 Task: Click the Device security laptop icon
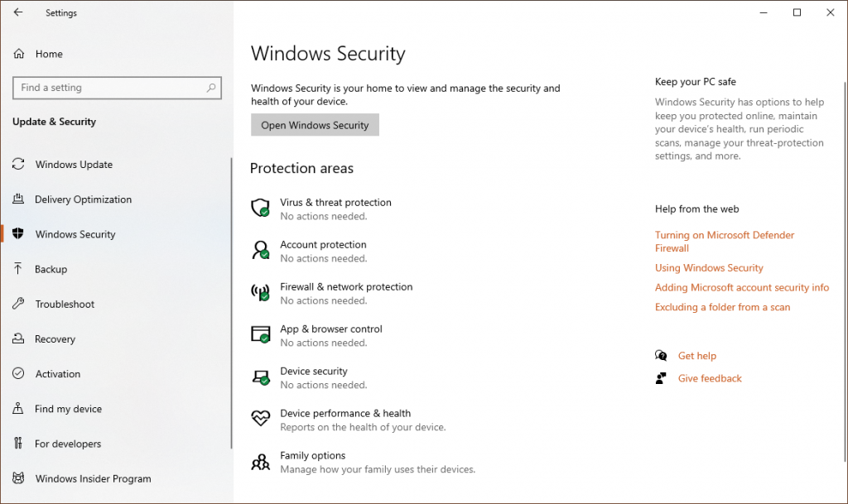pos(261,377)
